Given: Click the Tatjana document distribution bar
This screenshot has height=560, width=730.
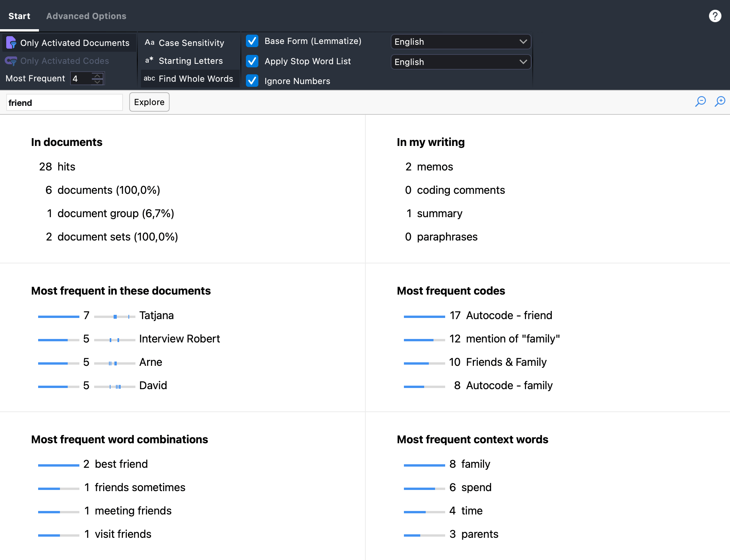Looking at the screenshot, I should click(114, 317).
